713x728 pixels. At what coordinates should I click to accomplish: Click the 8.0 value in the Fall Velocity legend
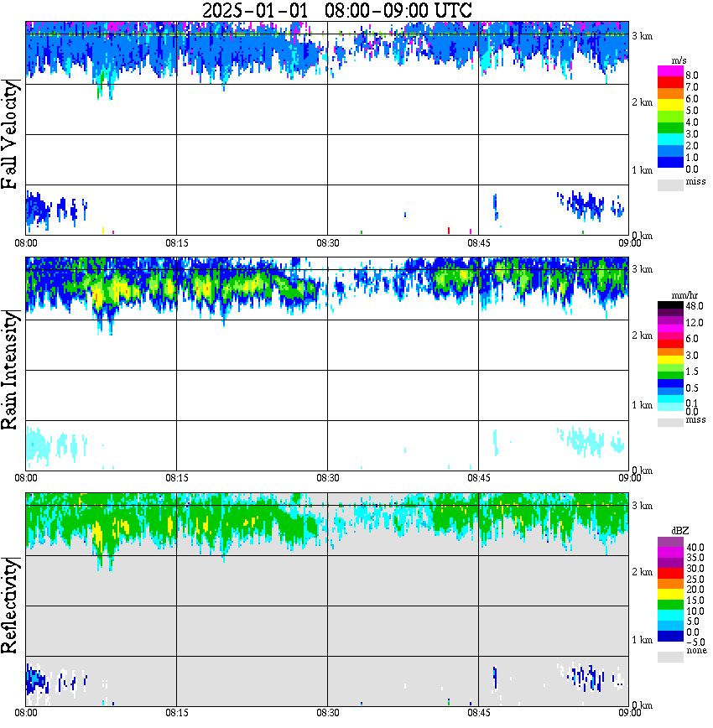[692, 75]
